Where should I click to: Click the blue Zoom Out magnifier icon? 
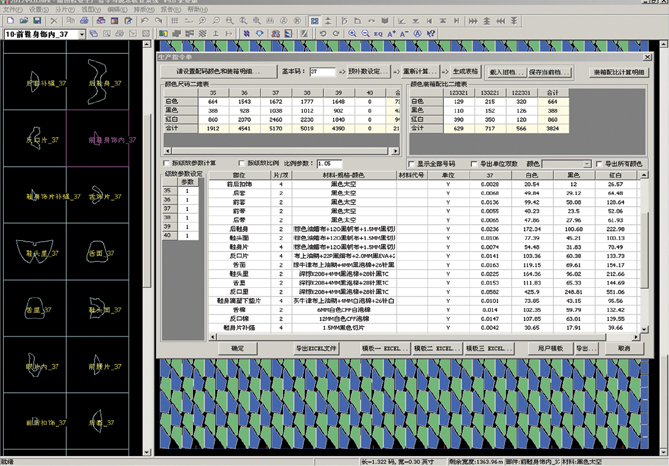click(365, 33)
